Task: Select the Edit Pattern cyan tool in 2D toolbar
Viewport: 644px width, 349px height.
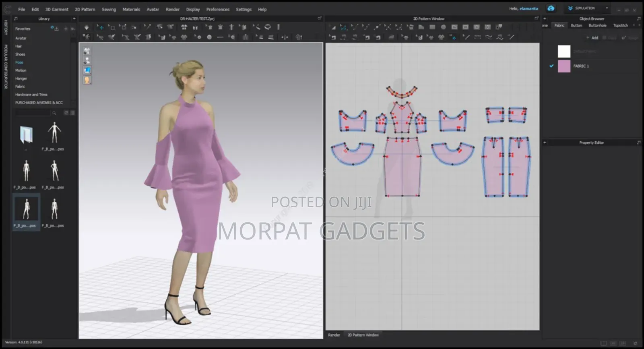Action: coord(343,27)
